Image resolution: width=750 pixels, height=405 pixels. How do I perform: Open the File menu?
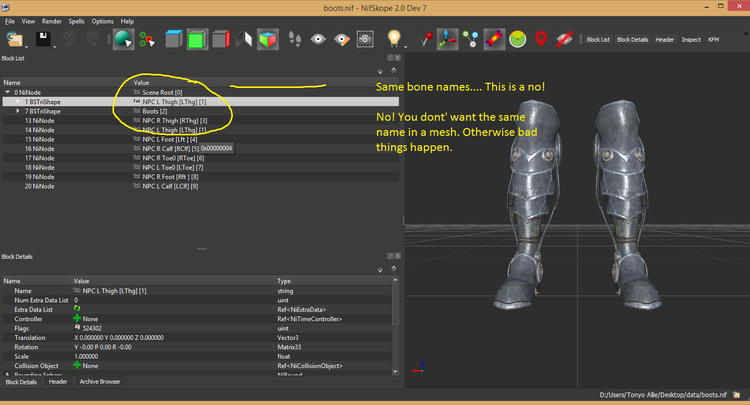click(10, 21)
